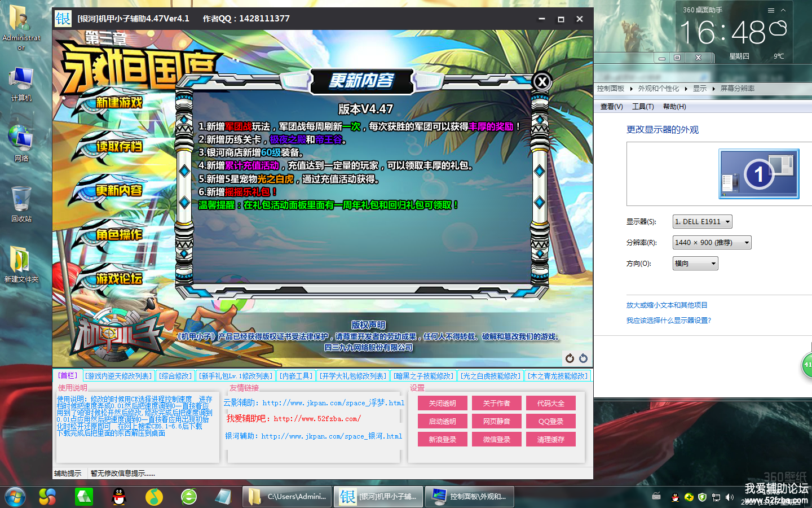Close the 更新内容 popup with the X icon
This screenshot has width=812, height=508.
[x=542, y=82]
